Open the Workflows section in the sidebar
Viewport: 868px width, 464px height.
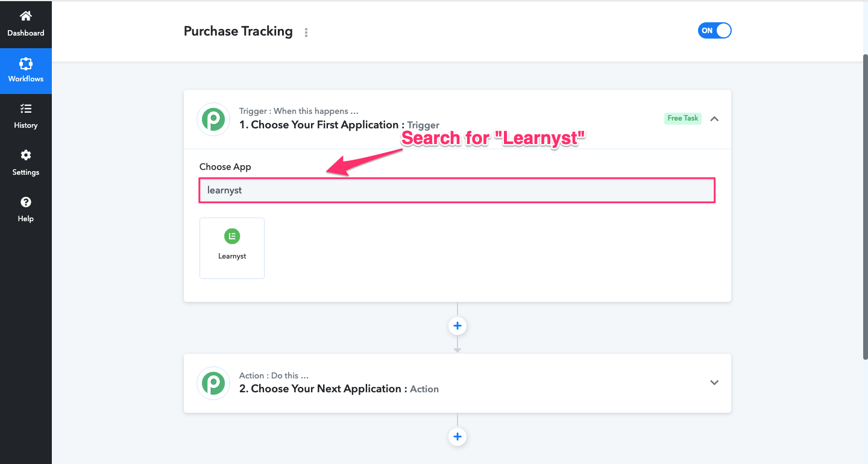[x=26, y=71]
